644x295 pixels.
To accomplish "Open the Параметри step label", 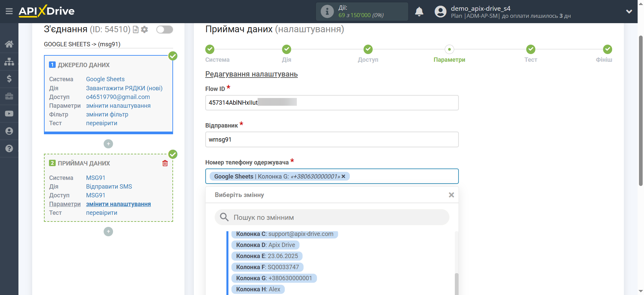I will (x=449, y=60).
